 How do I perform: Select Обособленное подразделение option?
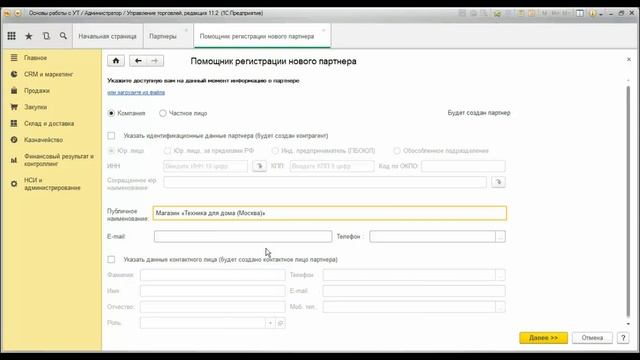tap(397, 151)
